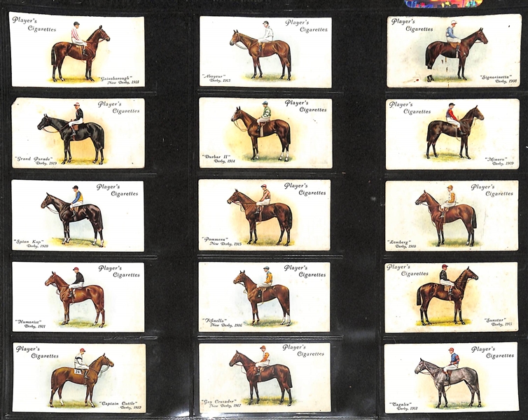Click the "Spion Kop" caption text
528x420 pixels.
click(x=29, y=241)
